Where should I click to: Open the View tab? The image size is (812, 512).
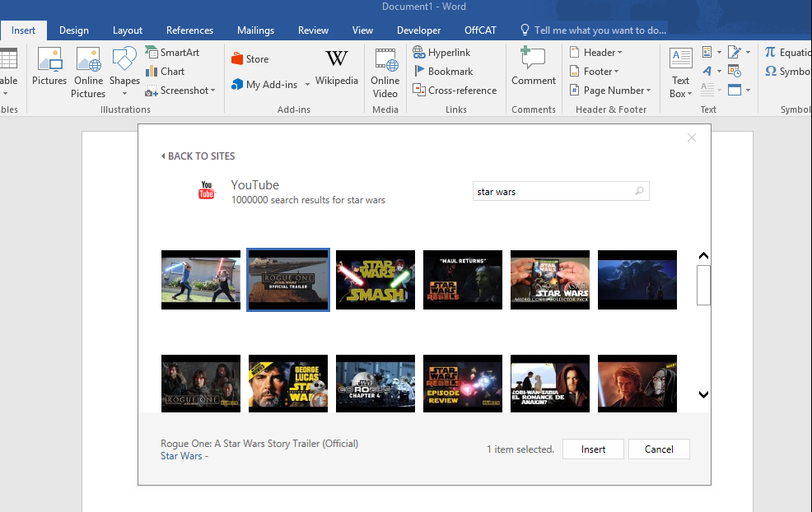[362, 30]
